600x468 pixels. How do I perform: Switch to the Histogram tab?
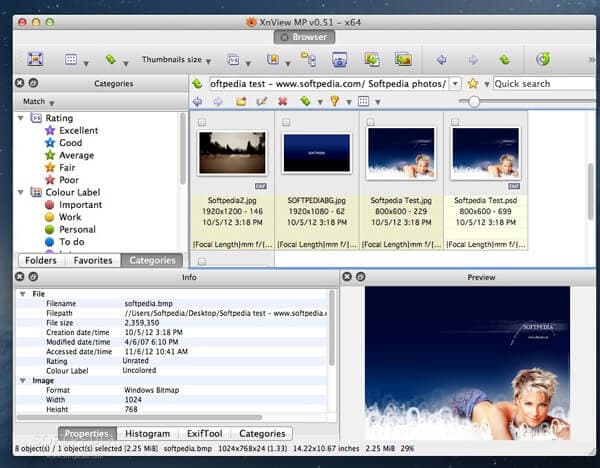(147, 434)
